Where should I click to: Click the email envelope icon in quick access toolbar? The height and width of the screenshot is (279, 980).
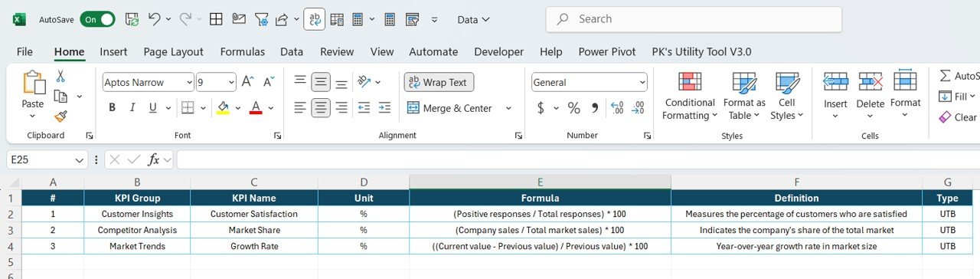click(239, 19)
